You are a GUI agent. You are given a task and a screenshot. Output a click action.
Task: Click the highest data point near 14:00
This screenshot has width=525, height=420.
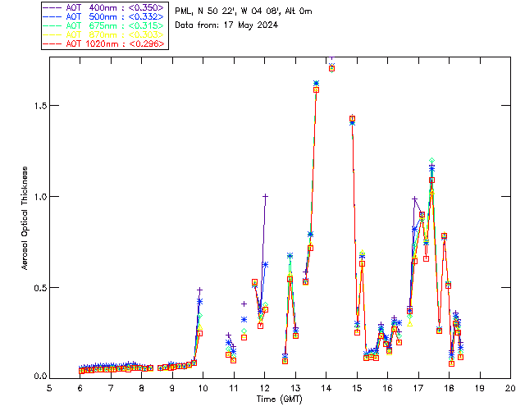click(331, 67)
